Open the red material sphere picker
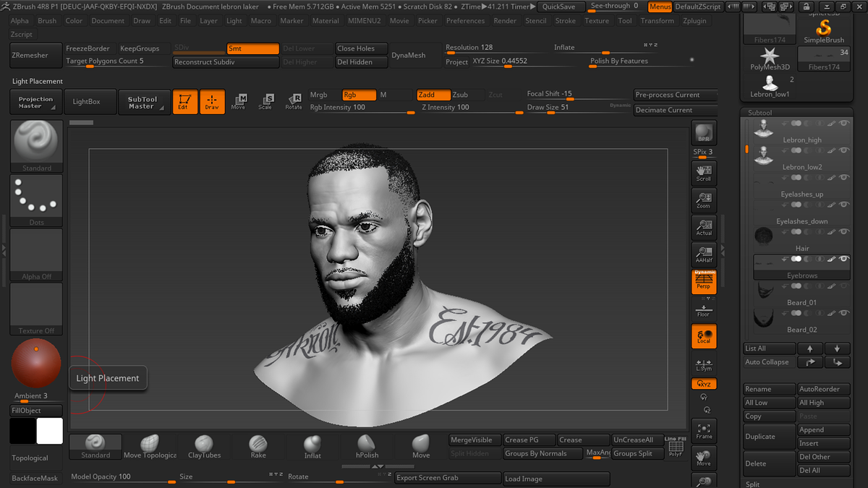 pyautogui.click(x=36, y=364)
